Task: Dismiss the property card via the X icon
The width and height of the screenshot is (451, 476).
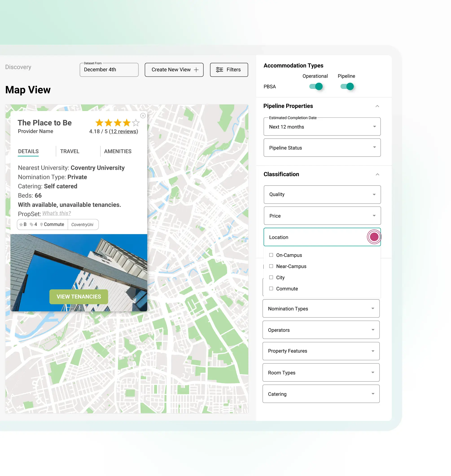Action: [143, 116]
